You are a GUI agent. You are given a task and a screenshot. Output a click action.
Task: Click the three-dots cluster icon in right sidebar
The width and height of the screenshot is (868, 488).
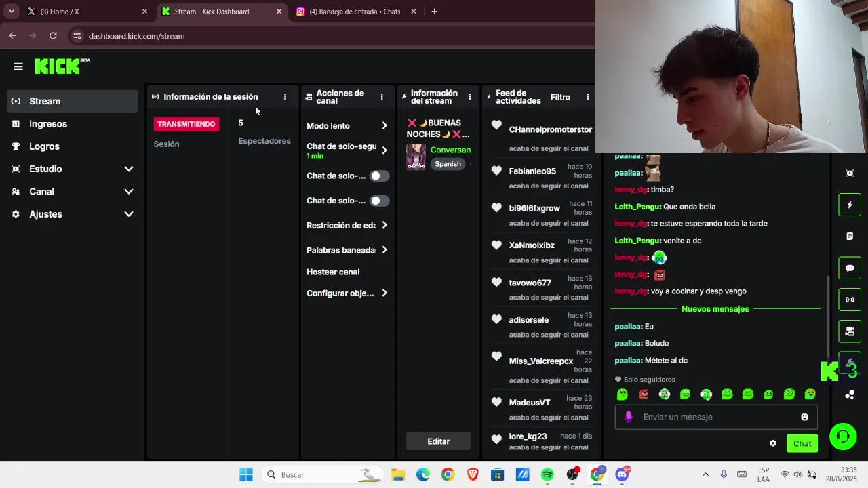pyautogui.click(x=850, y=395)
